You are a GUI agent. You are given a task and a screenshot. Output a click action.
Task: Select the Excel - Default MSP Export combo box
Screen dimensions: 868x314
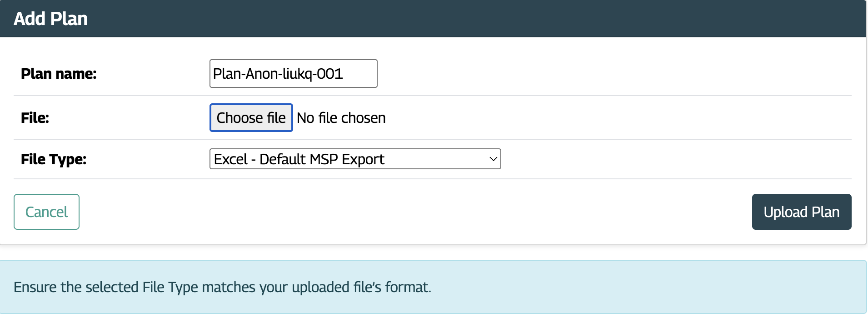(x=354, y=159)
